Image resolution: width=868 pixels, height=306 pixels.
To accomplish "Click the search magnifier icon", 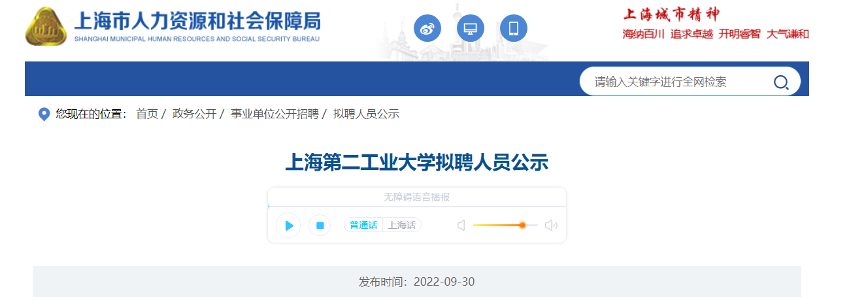I will (781, 82).
